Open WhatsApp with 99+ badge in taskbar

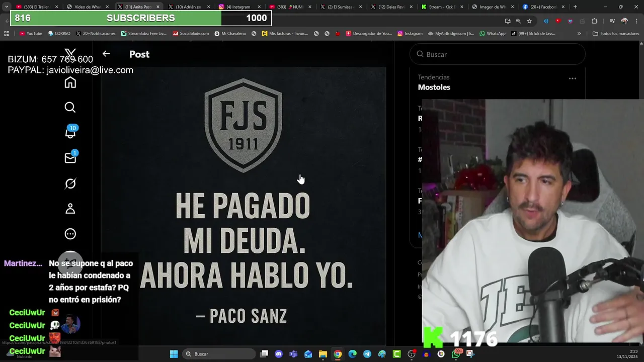tap(456, 354)
